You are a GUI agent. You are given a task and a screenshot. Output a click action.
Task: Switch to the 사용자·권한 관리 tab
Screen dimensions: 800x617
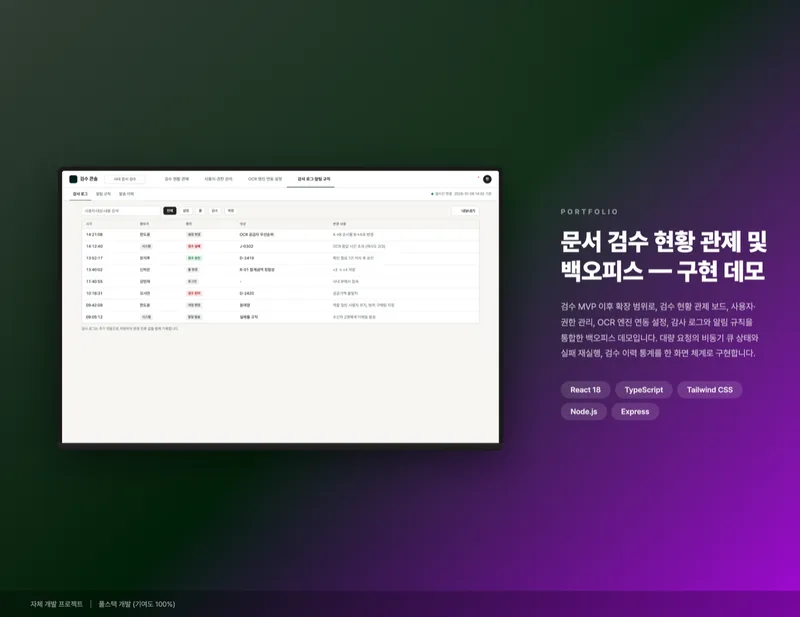point(218,179)
